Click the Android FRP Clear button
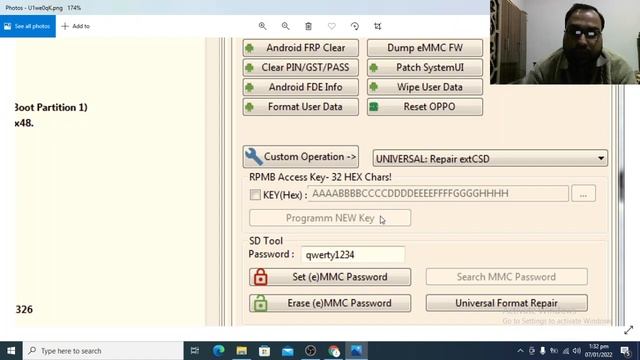 tap(301, 48)
